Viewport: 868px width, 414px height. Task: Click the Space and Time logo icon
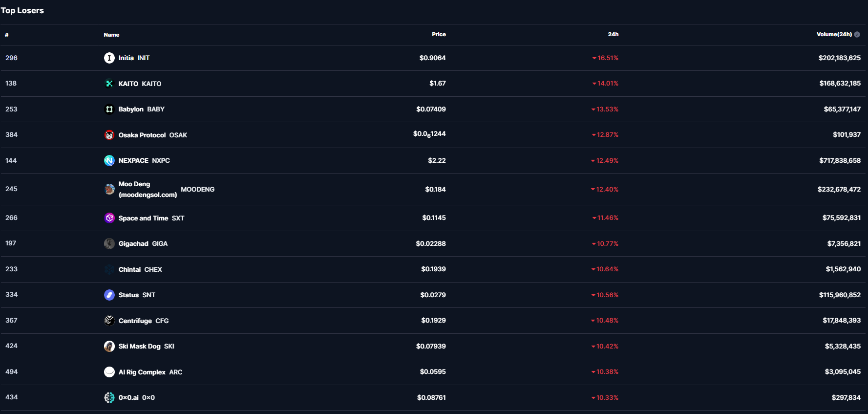(109, 218)
